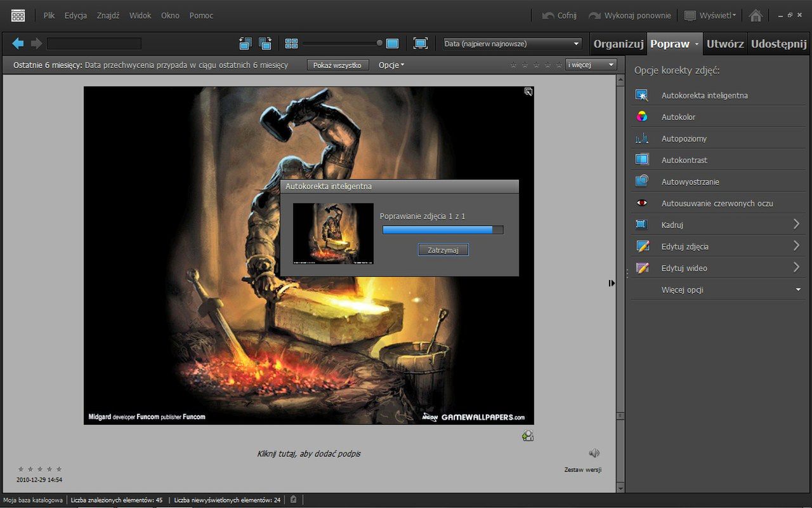The image size is (812, 508).
Task: Click the Organizer calendar grid icon
Action: pos(18,15)
